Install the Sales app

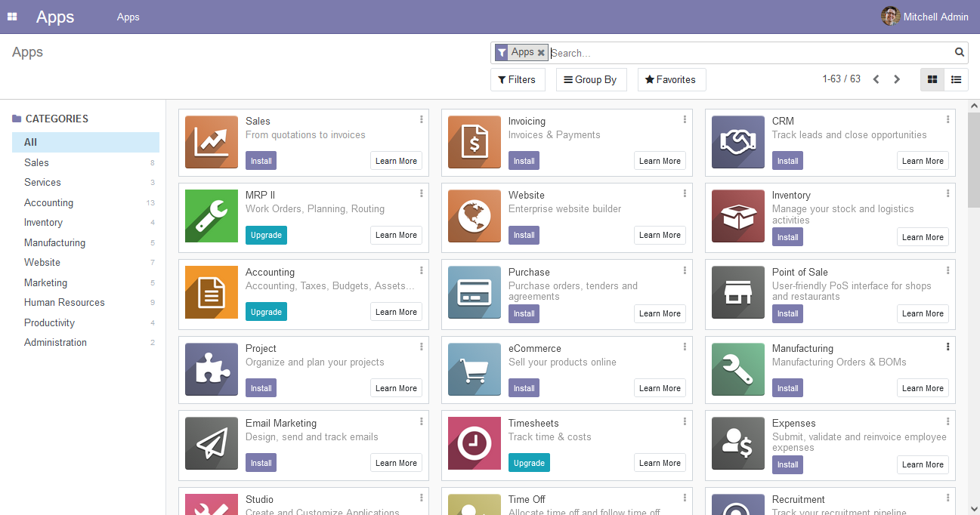261,161
